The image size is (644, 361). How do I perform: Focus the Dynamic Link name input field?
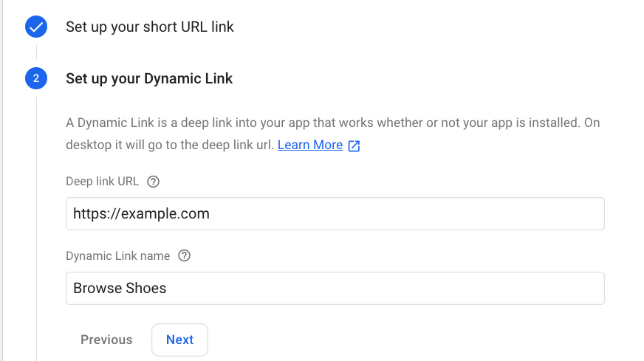(x=335, y=289)
